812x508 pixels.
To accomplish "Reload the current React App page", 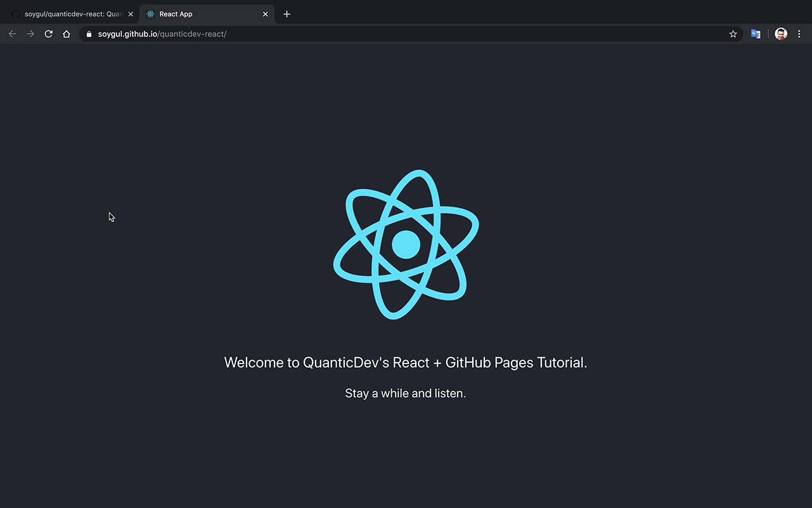I will coord(48,34).
